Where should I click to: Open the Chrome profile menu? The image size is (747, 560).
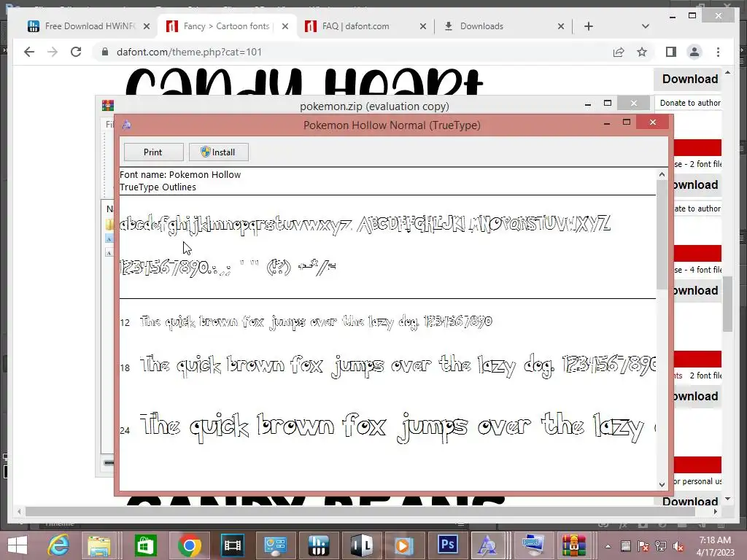click(694, 52)
